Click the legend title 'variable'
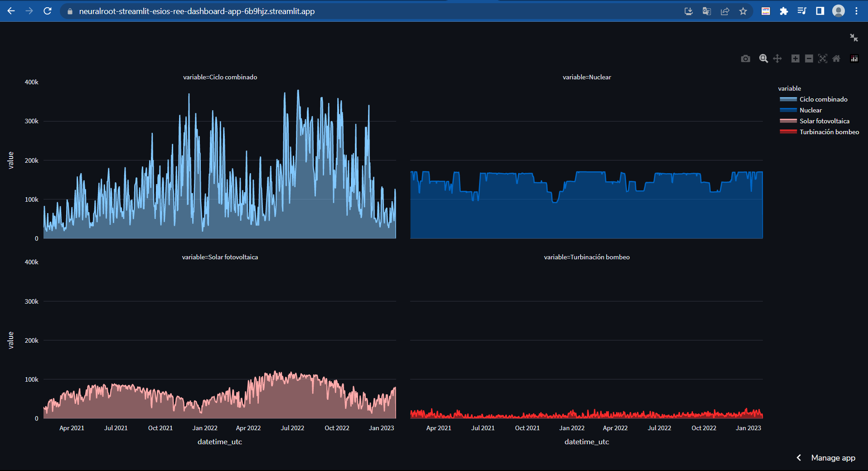This screenshot has width=868, height=471. (790, 88)
